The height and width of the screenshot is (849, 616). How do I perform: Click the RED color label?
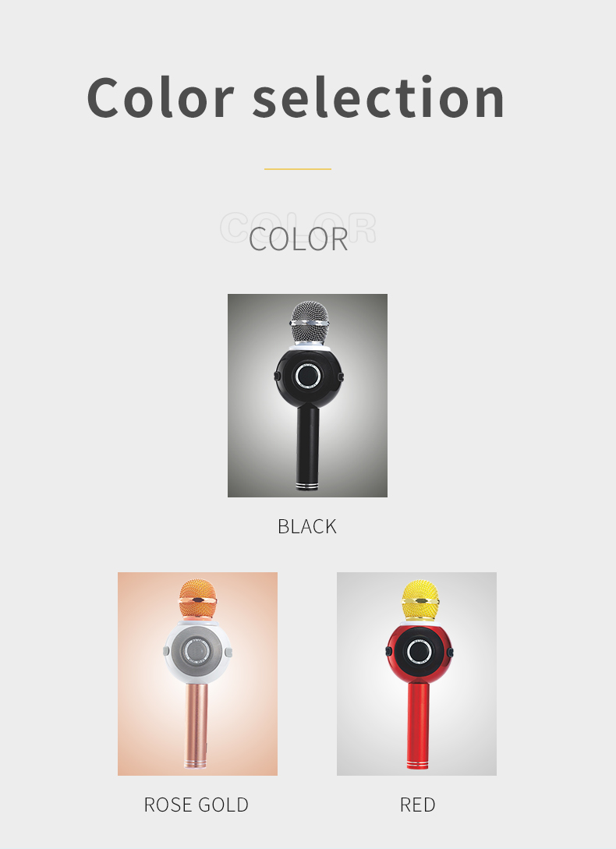417,805
